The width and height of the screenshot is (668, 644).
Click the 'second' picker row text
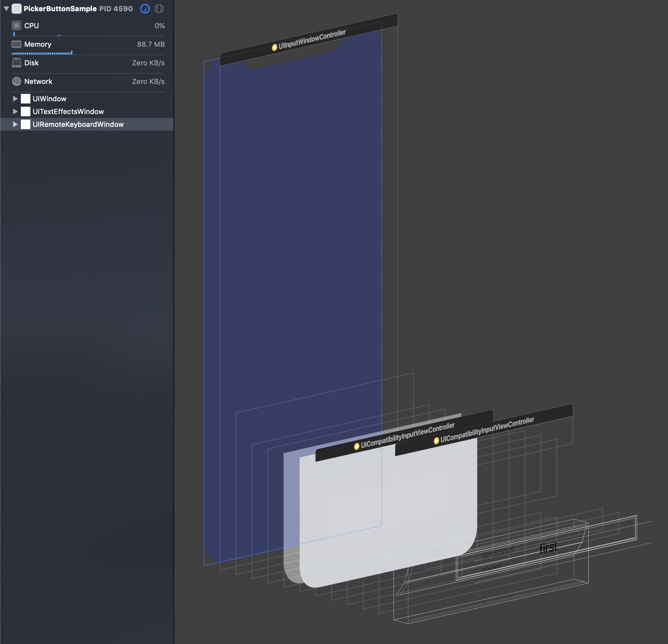click(x=497, y=553)
